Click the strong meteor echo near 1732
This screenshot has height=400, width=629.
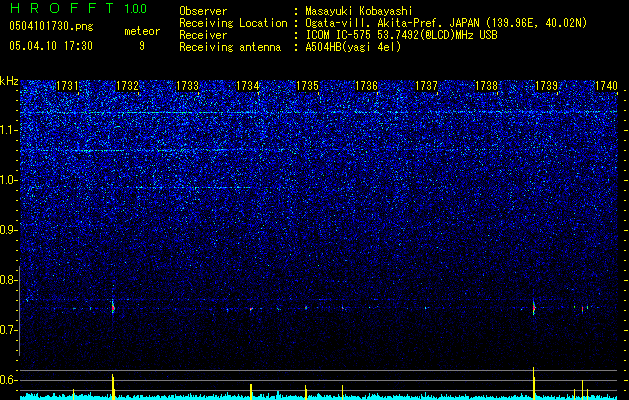[113, 307]
